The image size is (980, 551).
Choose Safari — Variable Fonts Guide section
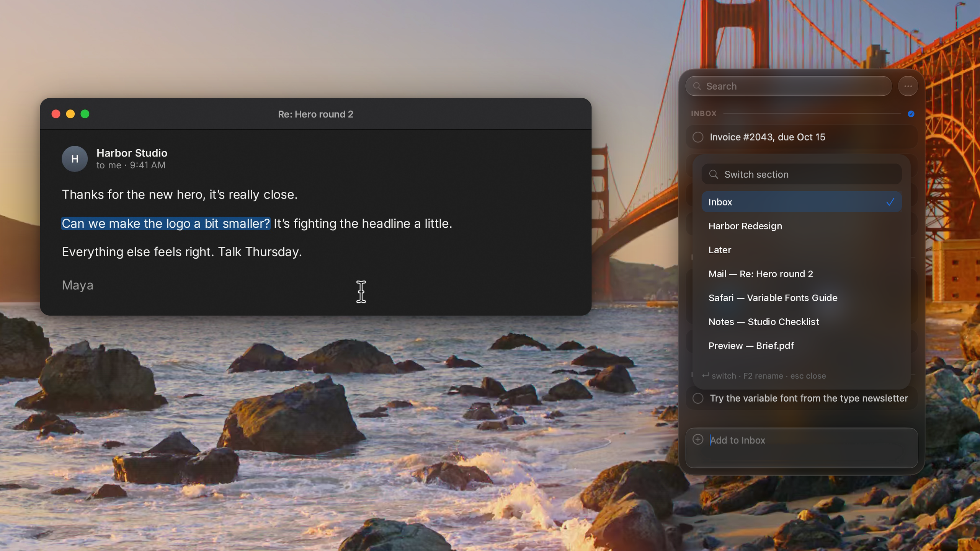pos(801,298)
